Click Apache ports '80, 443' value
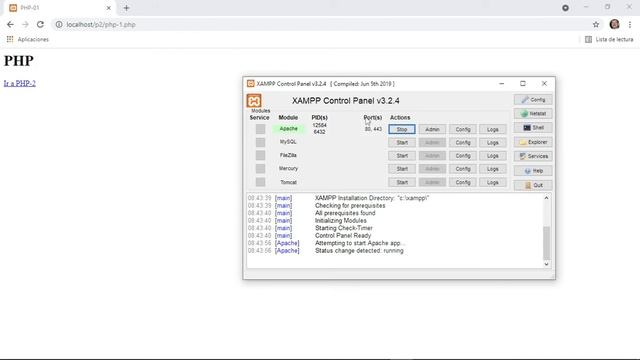This screenshot has height=360, width=640. pyautogui.click(x=373, y=129)
